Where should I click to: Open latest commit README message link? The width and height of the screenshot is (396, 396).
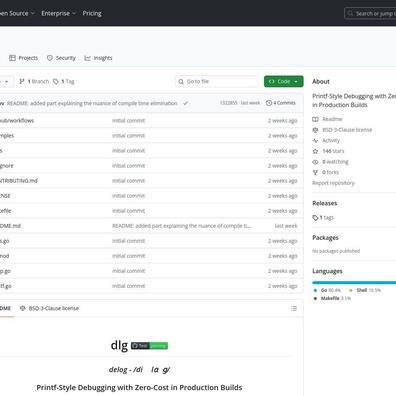[92, 103]
